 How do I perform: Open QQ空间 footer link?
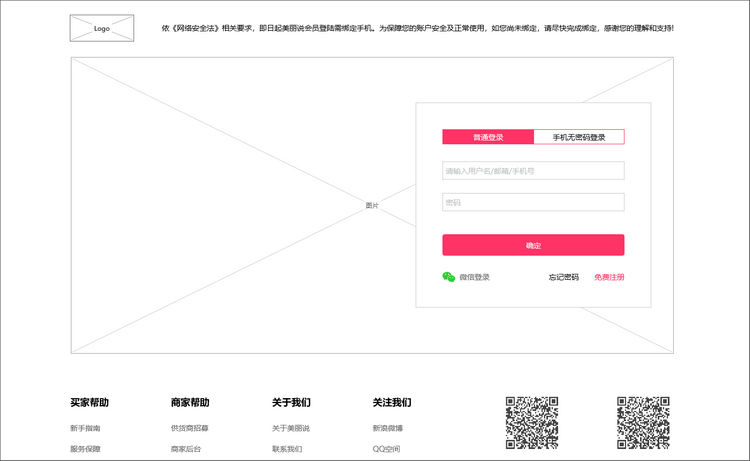pos(386,449)
